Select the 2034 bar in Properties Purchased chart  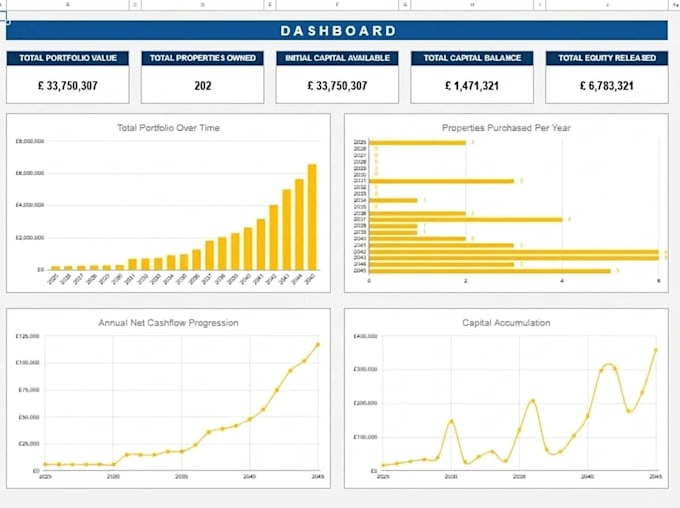(393, 200)
